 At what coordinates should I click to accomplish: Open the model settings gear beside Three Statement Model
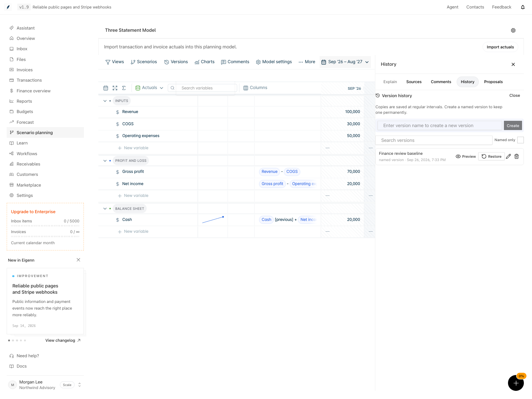coord(513,30)
